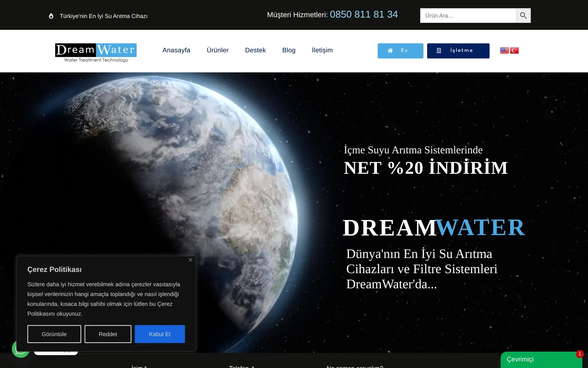Open the Anasayfa menu item
The height and width of the screenshot is (368, 588).
tap(176, 50)
